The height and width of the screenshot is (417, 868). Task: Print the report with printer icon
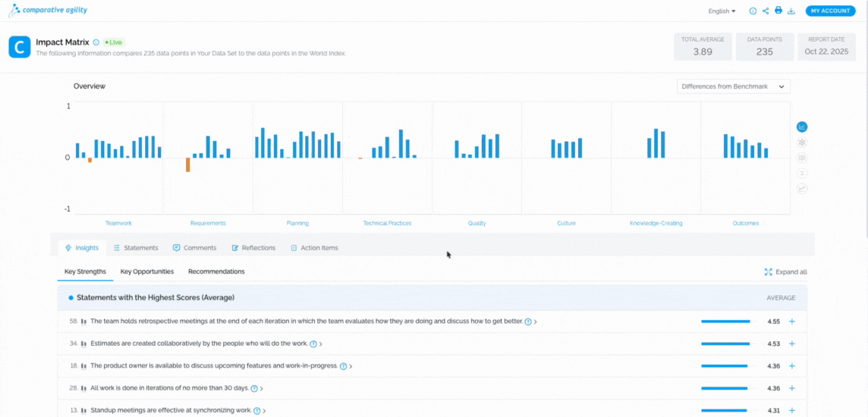click(778, 11)
